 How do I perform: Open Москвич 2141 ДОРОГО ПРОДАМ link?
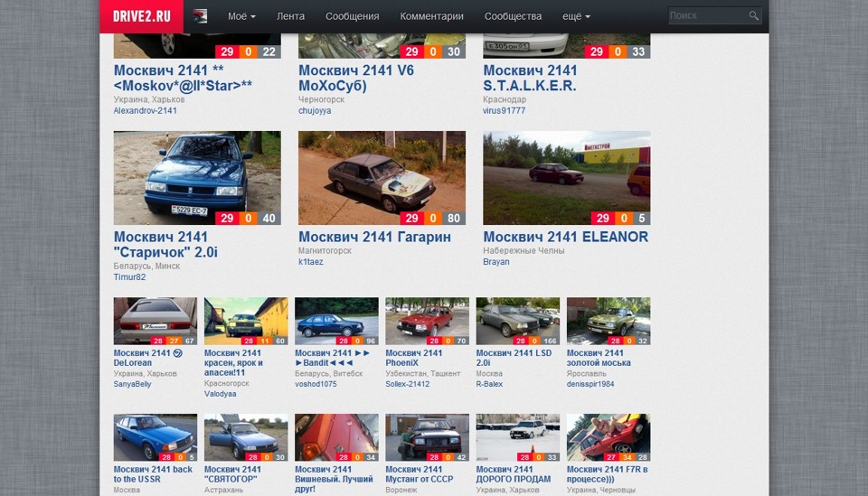point(514,474)
